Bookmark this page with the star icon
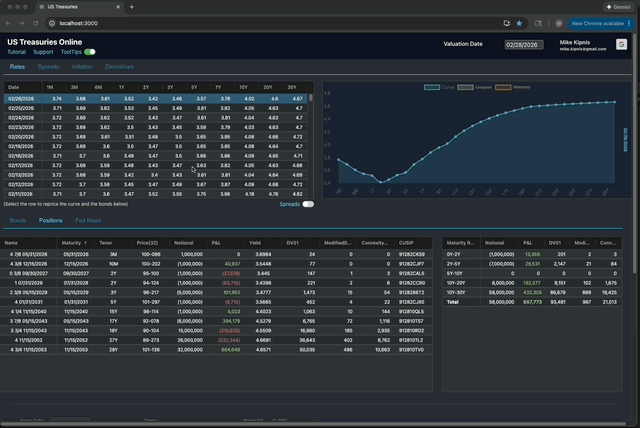This screenshot has width=640, height=428. pos(520,22)
